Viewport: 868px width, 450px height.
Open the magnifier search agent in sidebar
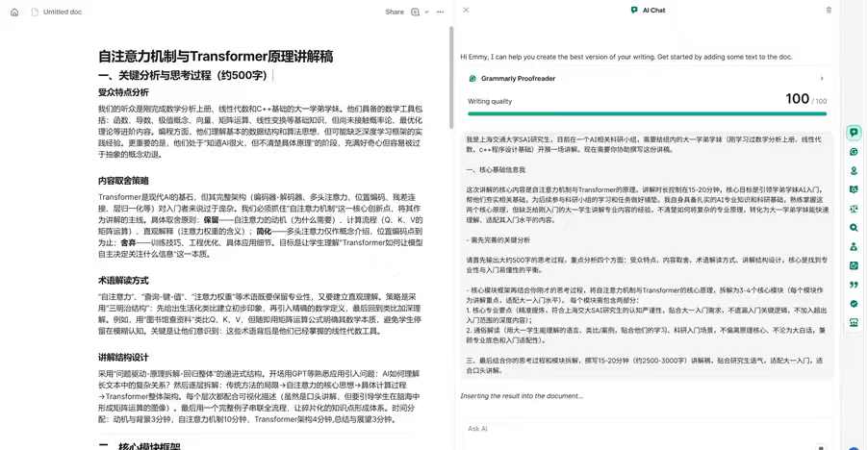854,228
